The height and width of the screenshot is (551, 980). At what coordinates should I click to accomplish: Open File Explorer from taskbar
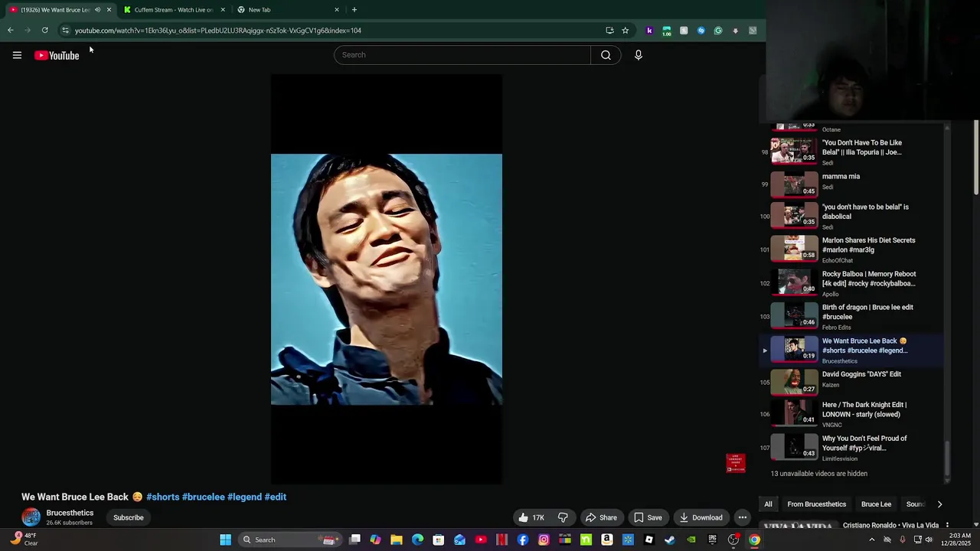point(397,540)
